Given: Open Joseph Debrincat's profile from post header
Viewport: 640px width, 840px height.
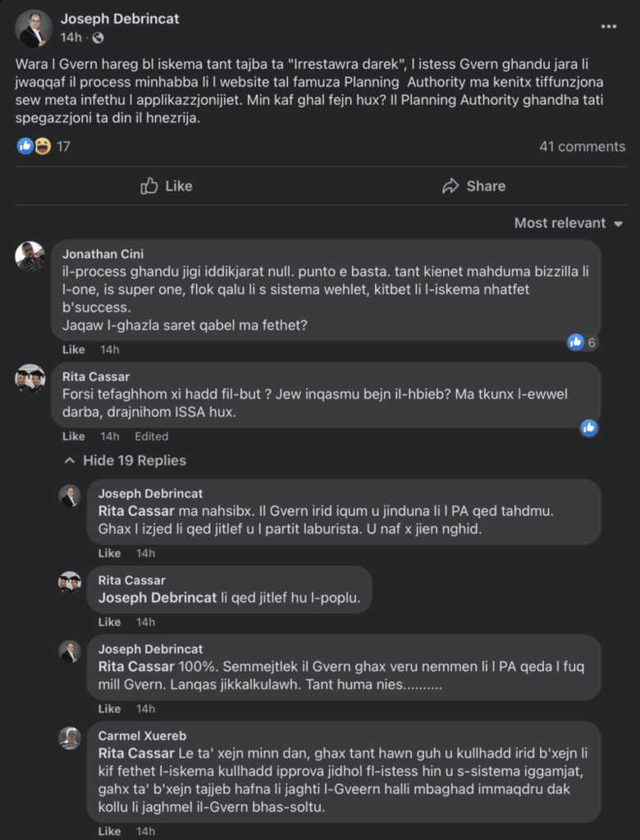Looking at the screenshot, I should [x=120, y=18].
